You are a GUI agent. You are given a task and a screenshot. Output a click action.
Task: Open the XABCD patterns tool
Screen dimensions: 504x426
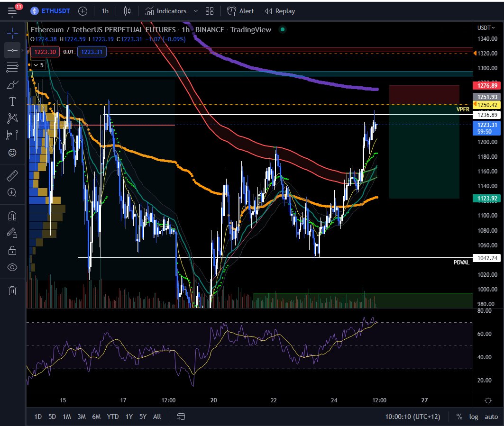(12, 118)
